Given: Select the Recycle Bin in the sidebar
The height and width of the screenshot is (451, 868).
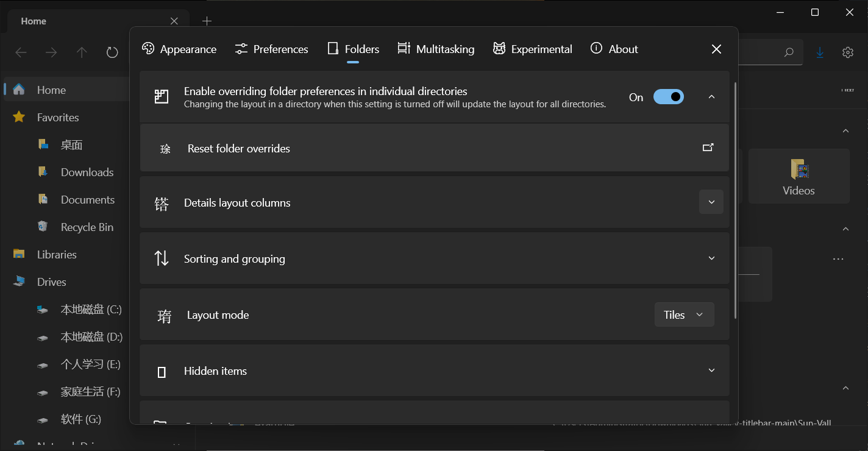Looking at the screenshot, I should (87, 227).
